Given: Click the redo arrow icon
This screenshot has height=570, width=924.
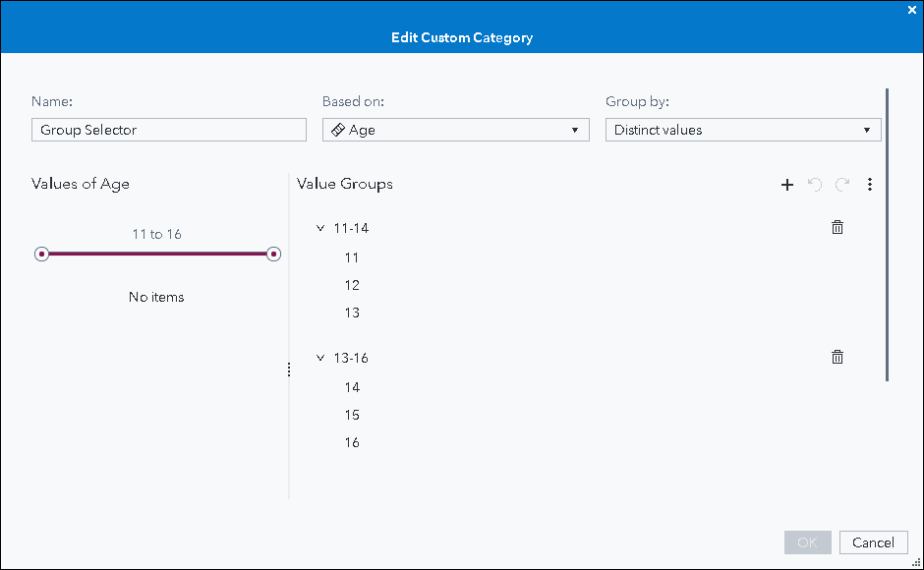Looking at the screenshot, I should point(842,185).
